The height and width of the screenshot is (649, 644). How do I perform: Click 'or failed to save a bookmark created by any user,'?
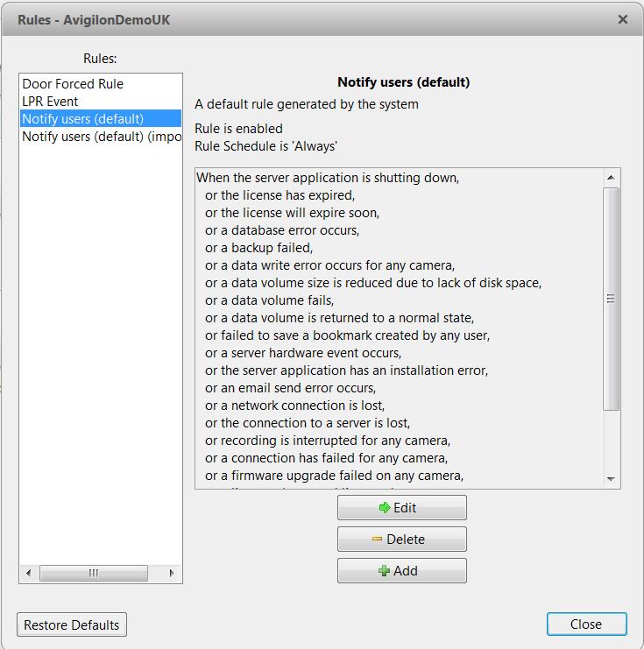point(348,335)
